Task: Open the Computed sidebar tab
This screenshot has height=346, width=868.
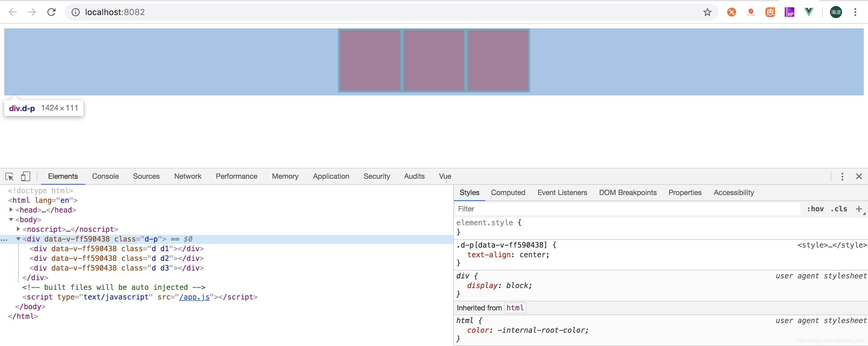Action: (508, 193)
